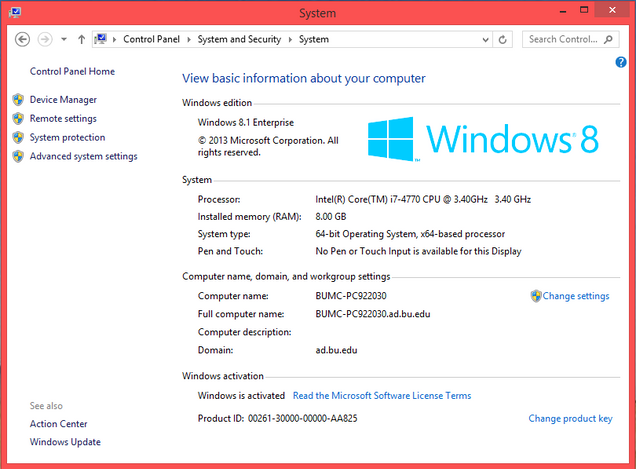Maximize the System window
The height and width of the screenshot is (469, 636).
[584, 10]
